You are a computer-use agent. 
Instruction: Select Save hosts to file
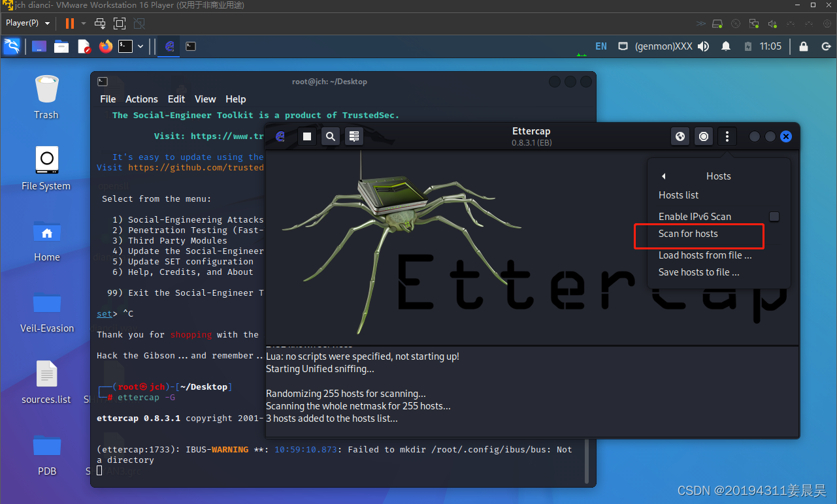point(699,272)
